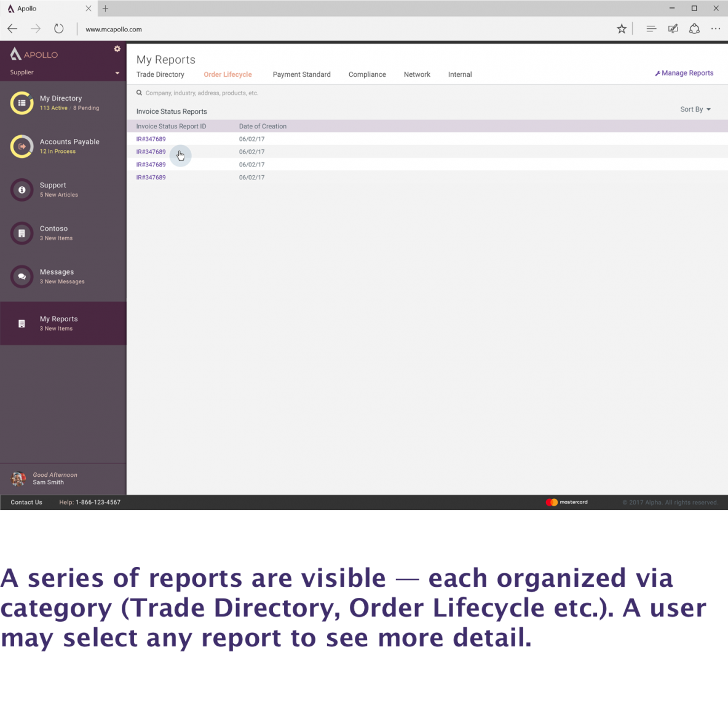Viewport: 728px width, 706px height.
Task: Open the browser's more options menu
Action: point(715,28)
